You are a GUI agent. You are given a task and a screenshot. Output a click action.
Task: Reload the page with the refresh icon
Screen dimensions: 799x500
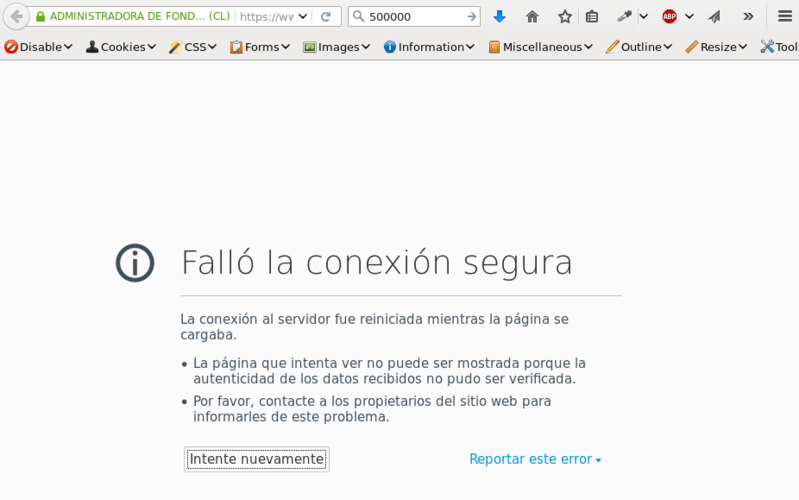325,17
